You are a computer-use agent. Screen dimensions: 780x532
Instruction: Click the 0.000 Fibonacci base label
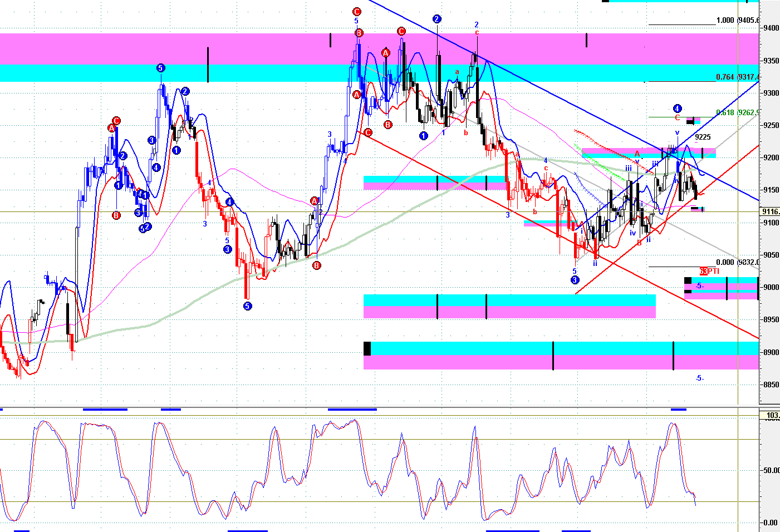pyautogui.click(x=725, y=262)
